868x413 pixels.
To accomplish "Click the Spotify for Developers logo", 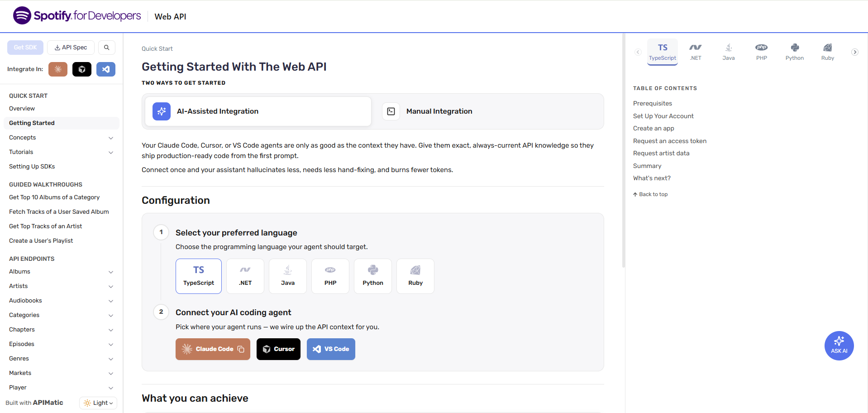I will tap(77, 16).
